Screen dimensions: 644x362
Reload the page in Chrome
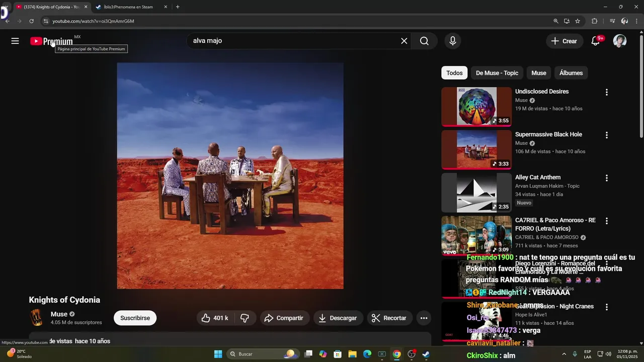(x=31, y=21)
